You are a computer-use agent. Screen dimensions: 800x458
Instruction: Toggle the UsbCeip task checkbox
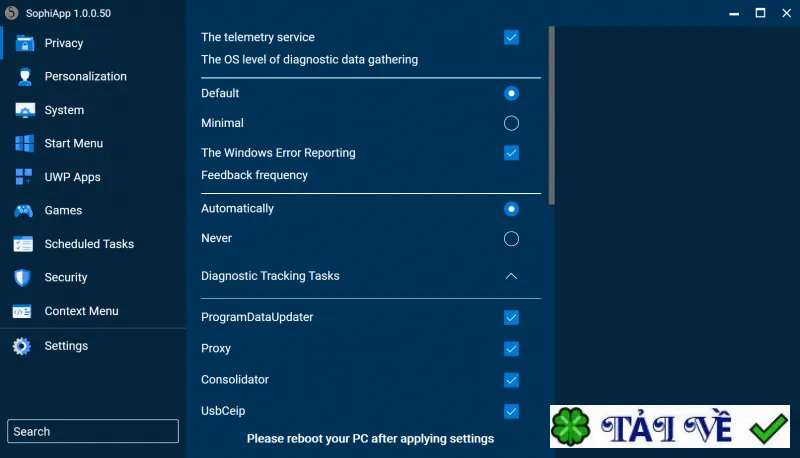[511, 411]
